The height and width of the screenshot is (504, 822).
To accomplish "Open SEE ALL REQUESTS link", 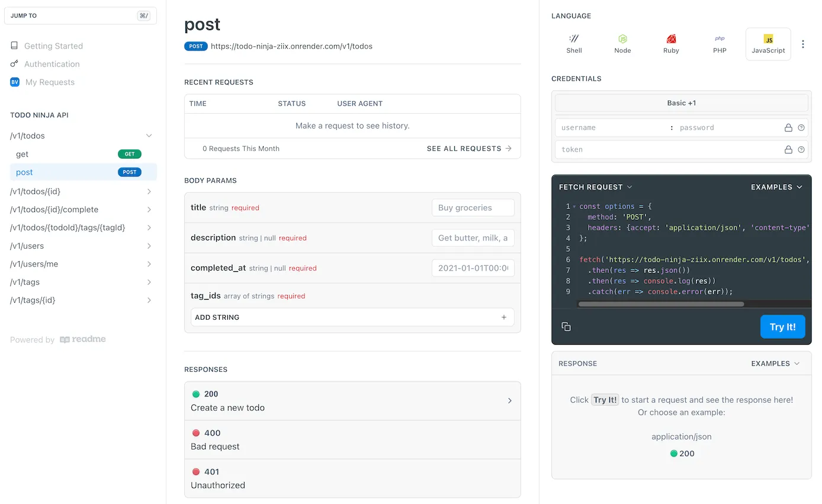I will coord(470,149).
